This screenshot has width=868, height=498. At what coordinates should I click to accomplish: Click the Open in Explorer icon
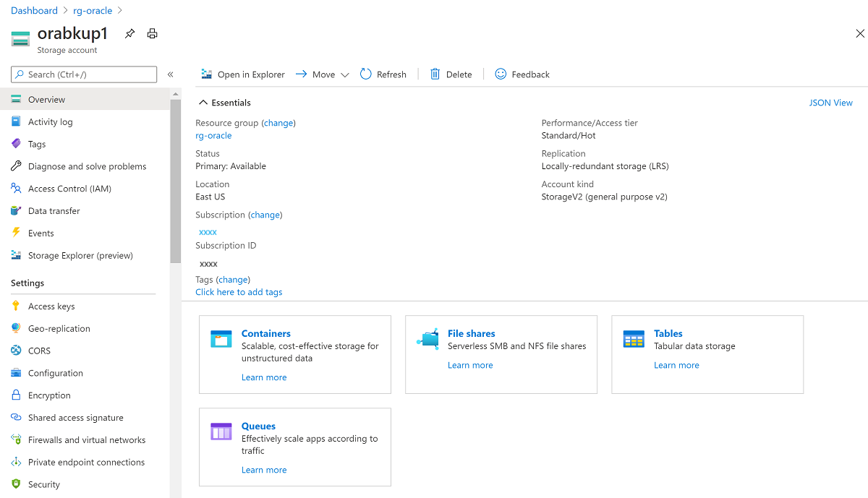(x=207, y=74)
